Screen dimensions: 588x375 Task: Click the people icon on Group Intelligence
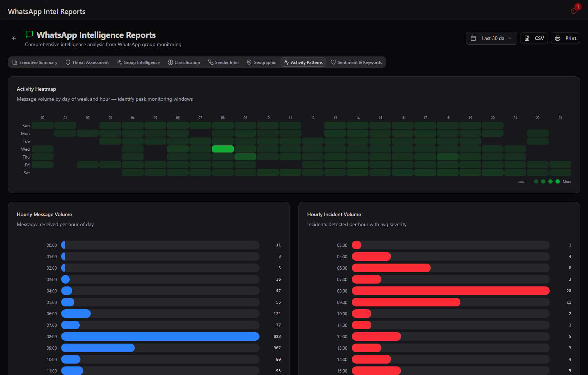119,62
